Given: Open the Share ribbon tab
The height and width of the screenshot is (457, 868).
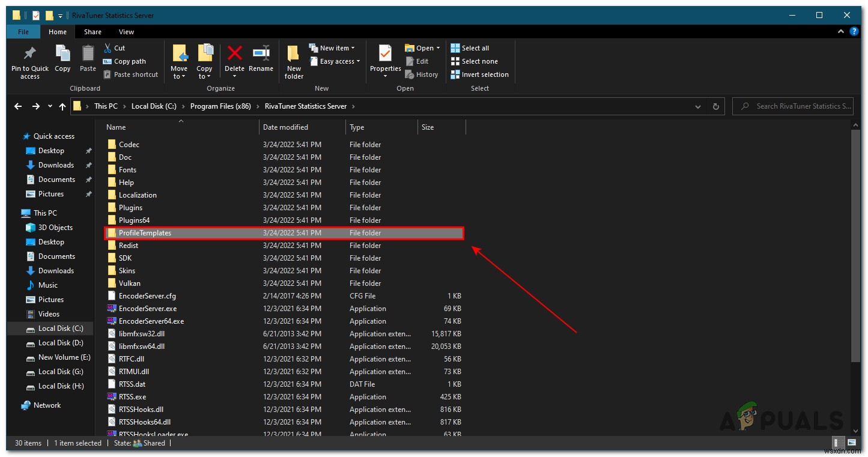Looking at the screenshot, I should pyautogui.click(x=93, y=32).
